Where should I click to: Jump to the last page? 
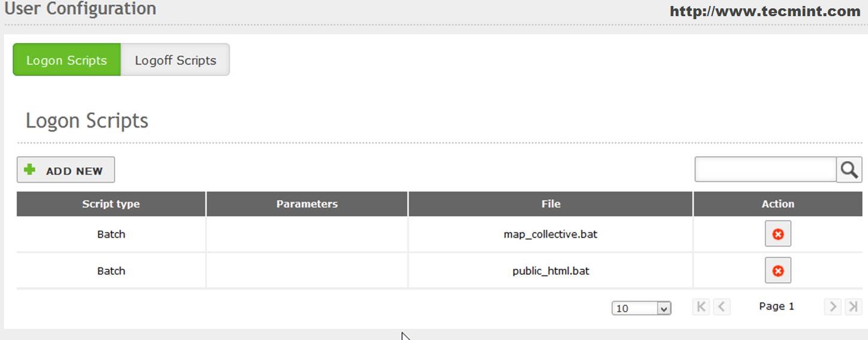coord(852,307)
